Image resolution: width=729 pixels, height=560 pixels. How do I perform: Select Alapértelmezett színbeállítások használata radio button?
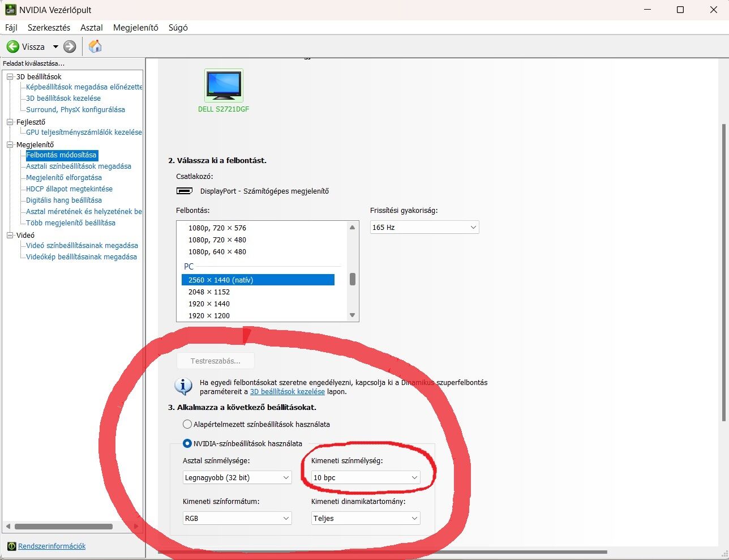pyautogui.click(x=187, y=424)
